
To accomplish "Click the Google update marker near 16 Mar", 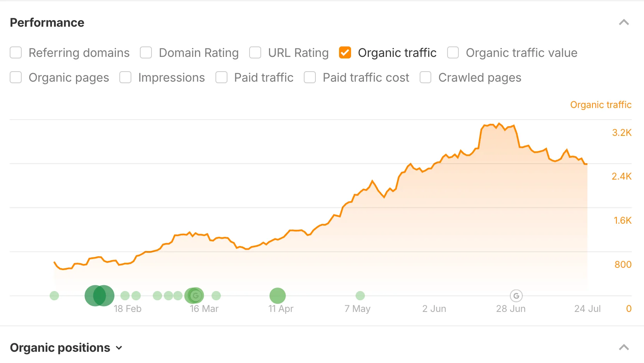I will point(195,295).
